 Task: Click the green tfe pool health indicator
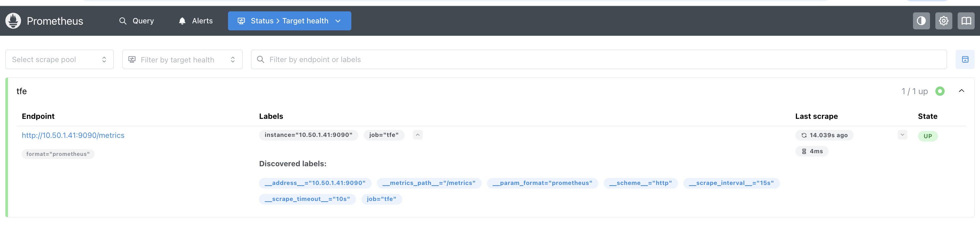click(x=940, y=91)
